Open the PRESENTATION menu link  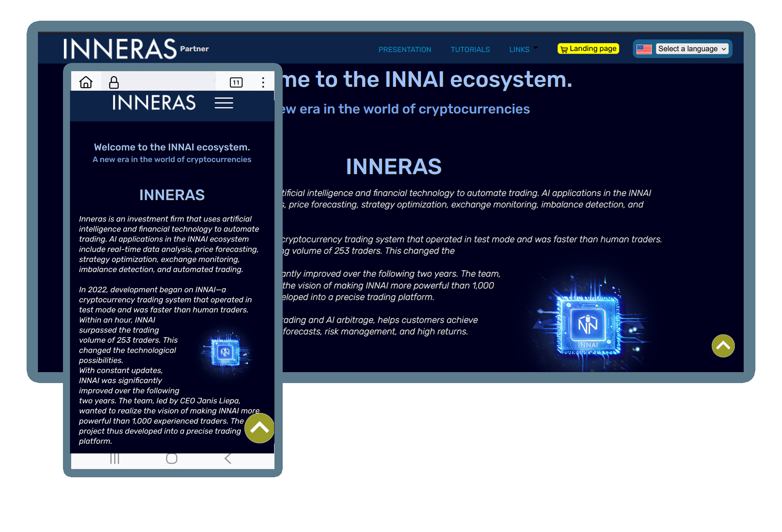click(405, 50)
